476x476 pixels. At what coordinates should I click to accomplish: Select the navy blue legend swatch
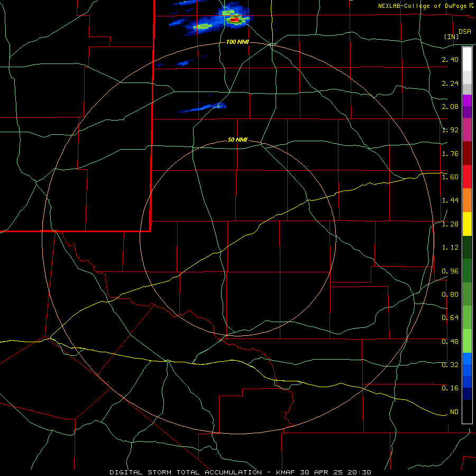467,393
